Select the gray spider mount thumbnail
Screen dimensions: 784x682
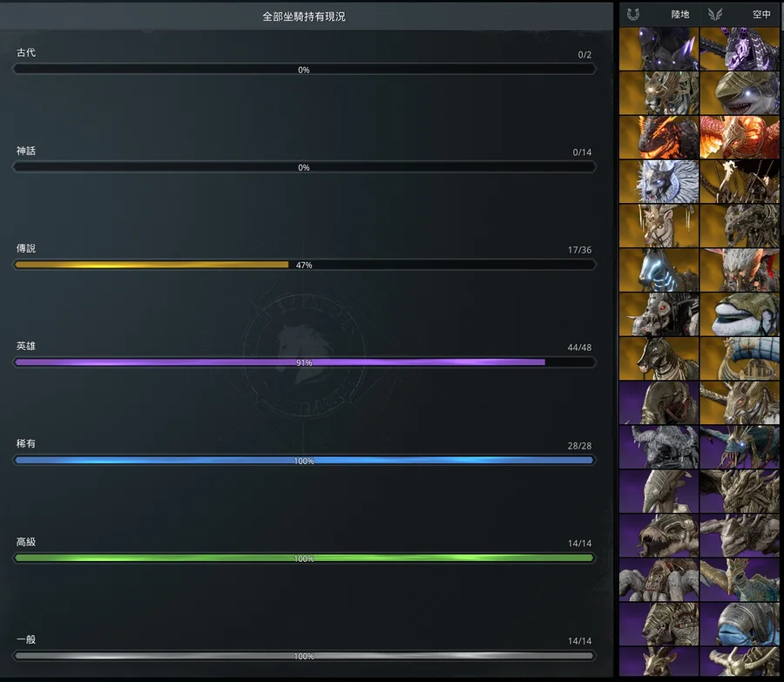(x=659, y=580)
